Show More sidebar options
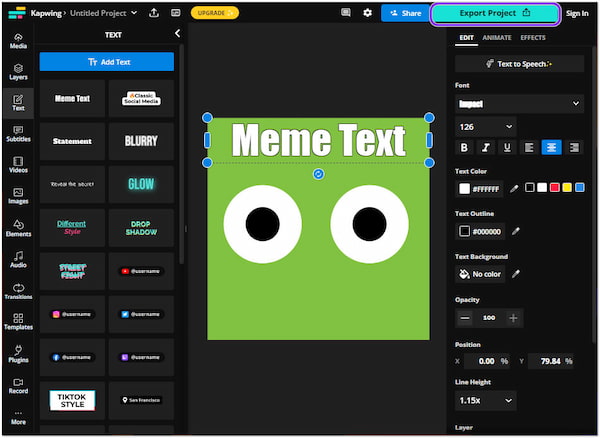600x438 pixels. [x=18, y=418]
